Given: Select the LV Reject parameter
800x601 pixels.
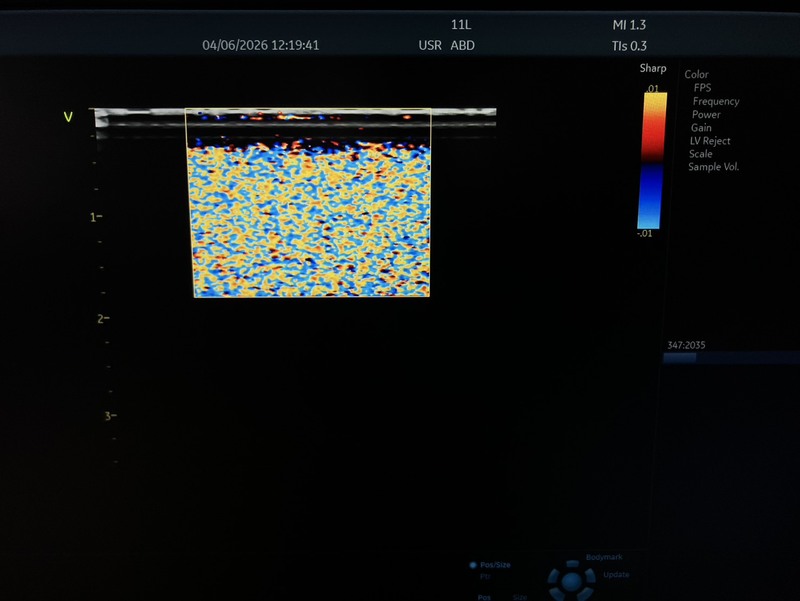Looking at the screenshot, I should (x=709, y=141).
